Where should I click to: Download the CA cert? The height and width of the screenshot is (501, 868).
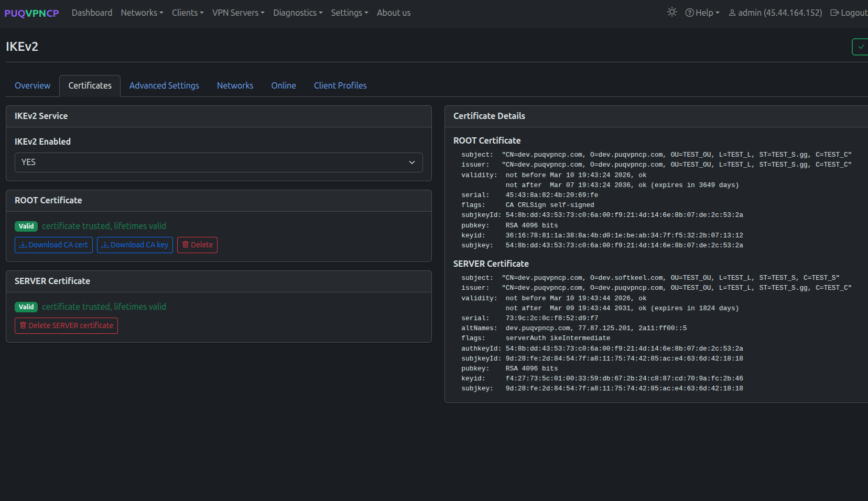tap(53, 245)
